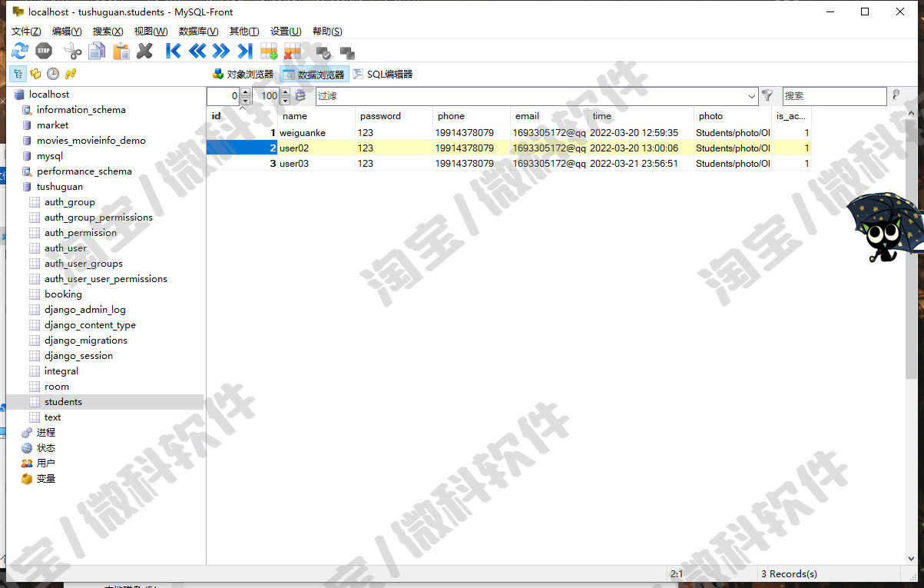Toggle the yellow SQL builder icon

click(x=71, y=74)
